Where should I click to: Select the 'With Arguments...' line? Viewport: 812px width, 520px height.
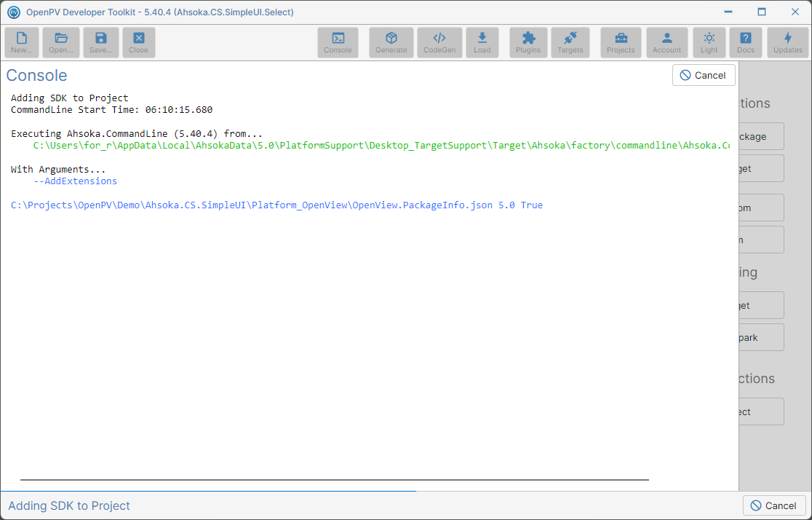click(x=58, y=169)
